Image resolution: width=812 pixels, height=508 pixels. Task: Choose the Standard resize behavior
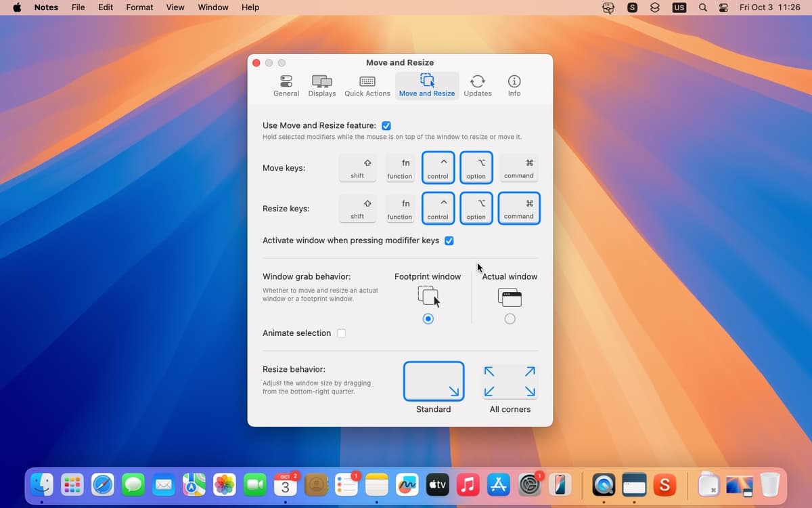point(434,382)
